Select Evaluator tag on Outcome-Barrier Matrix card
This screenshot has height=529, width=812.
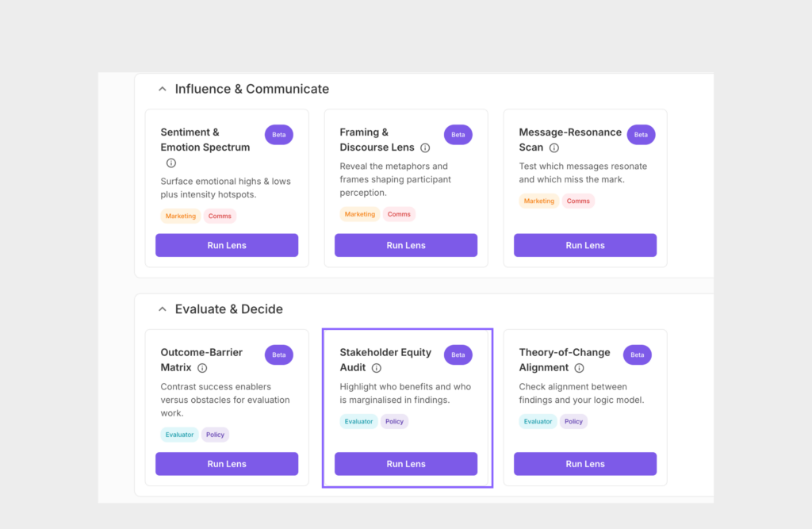pyautogui.click(x=179, y=435)
